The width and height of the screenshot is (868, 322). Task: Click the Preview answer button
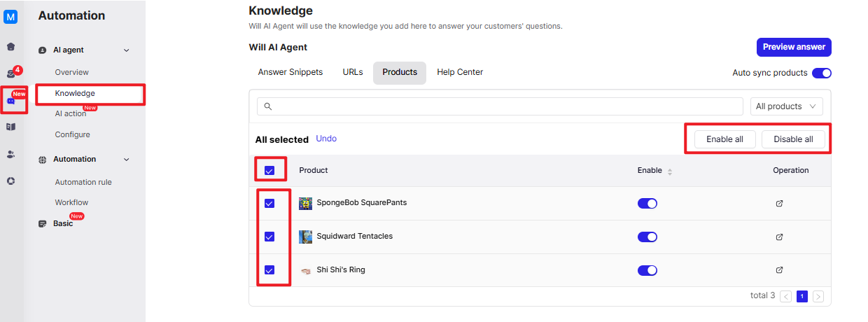[794, 47]
